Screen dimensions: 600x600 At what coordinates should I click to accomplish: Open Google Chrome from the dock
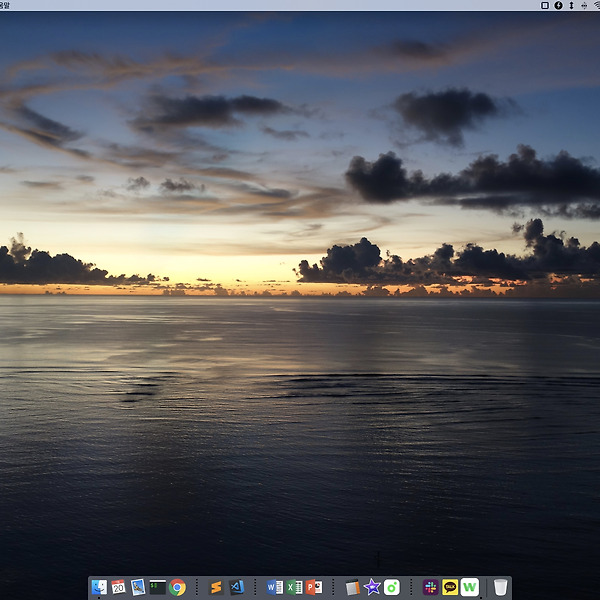[x=177, y=587]
